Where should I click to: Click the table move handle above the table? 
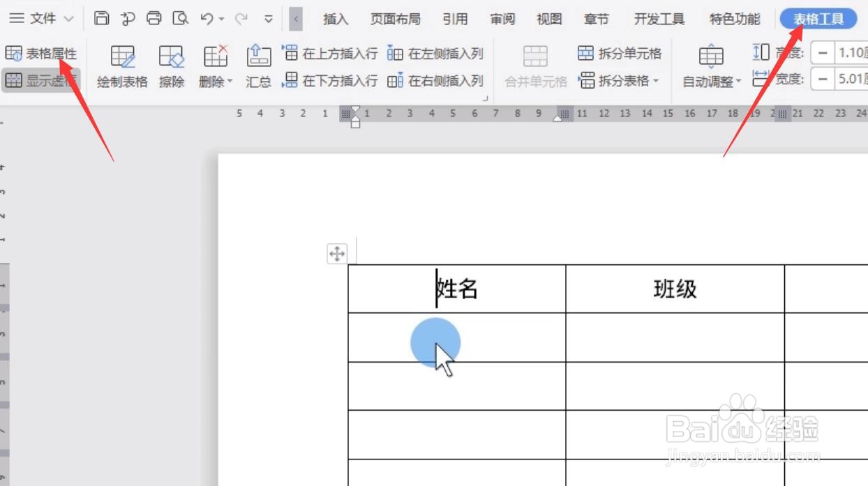[x=337, y=254]
